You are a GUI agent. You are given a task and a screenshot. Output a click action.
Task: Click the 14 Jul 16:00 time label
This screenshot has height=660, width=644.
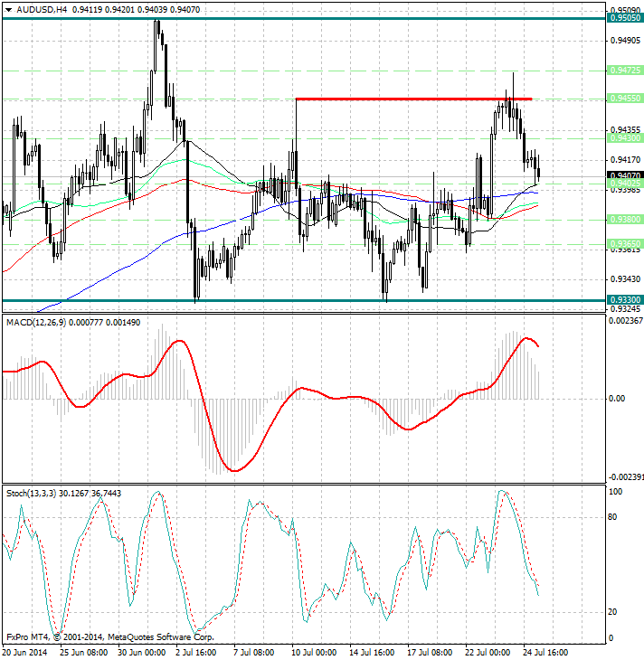(373, 653)
